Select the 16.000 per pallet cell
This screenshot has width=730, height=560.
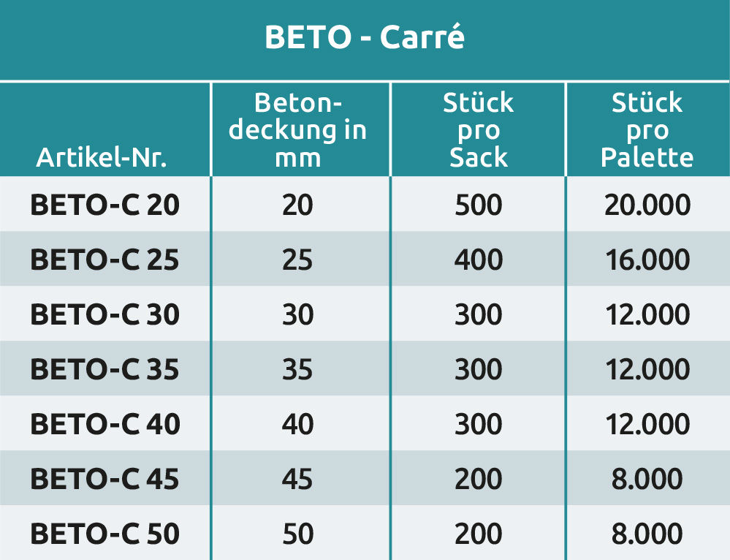pyautogui.click(x=647, y=260)
